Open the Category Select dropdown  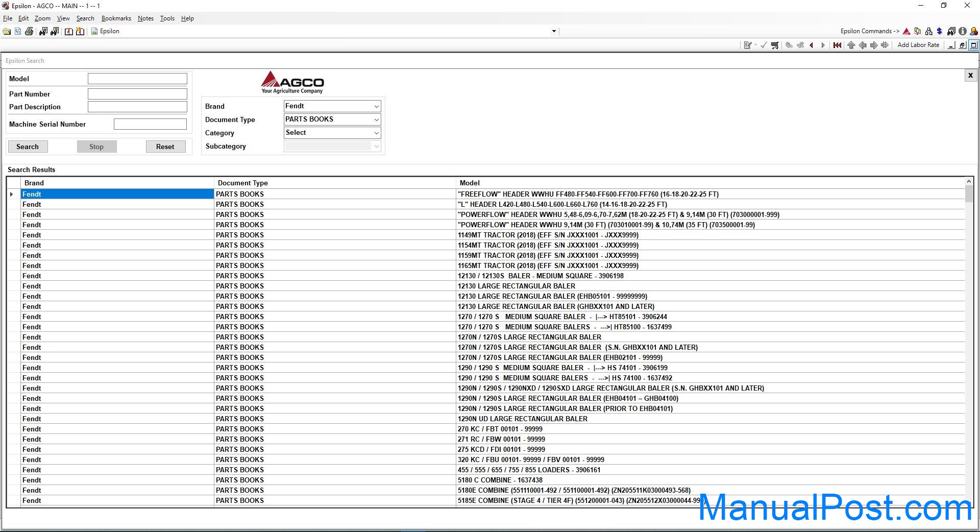click(x=332, y=133)
